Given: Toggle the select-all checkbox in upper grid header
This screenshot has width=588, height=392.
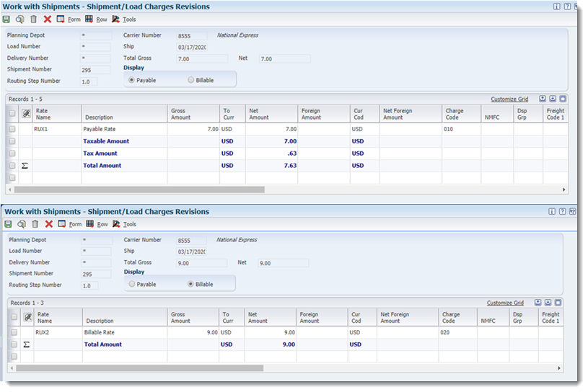Looking at the screenshot, I should 12,113.
